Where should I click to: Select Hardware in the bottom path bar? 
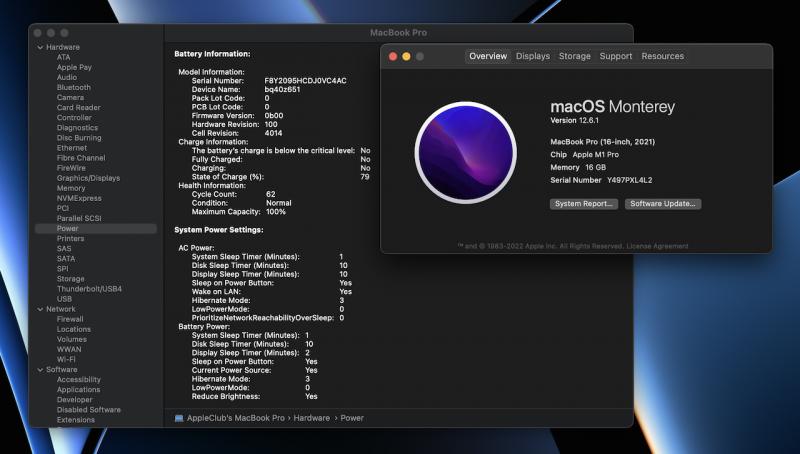[x=311, y=418]
